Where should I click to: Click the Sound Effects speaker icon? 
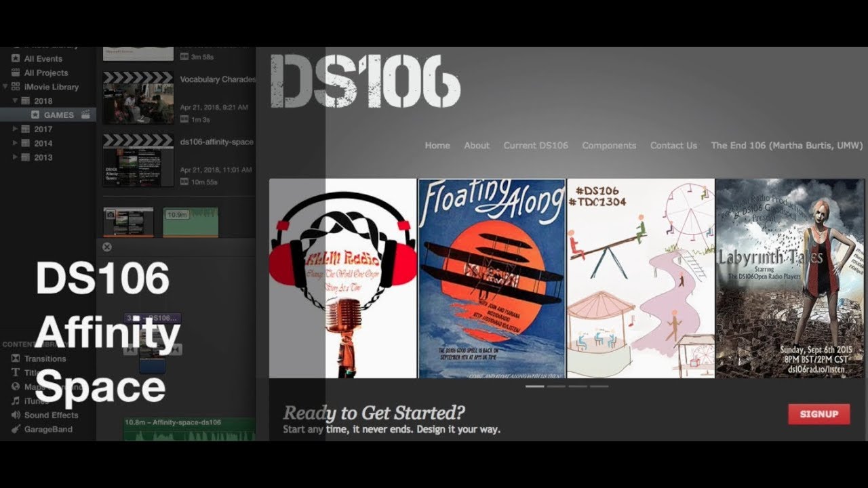(x=15, y=415)
